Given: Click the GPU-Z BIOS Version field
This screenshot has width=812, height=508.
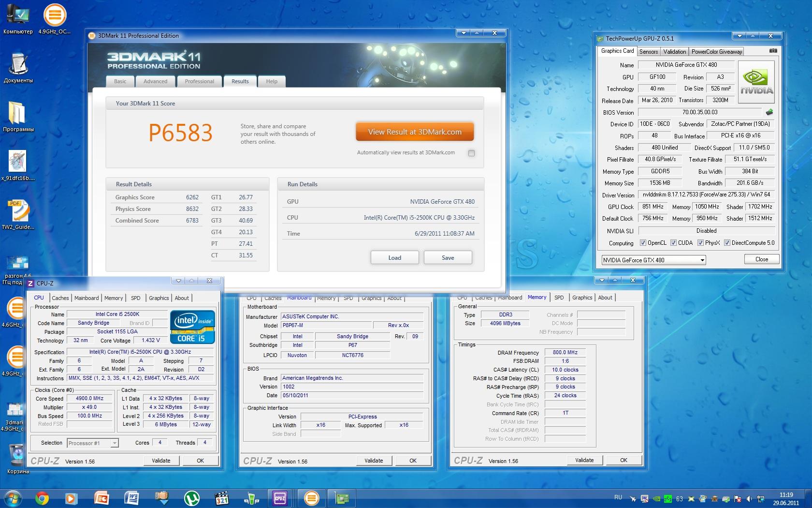Looking at the screenshot, I should pyautogui.click(x=700, y=112).
